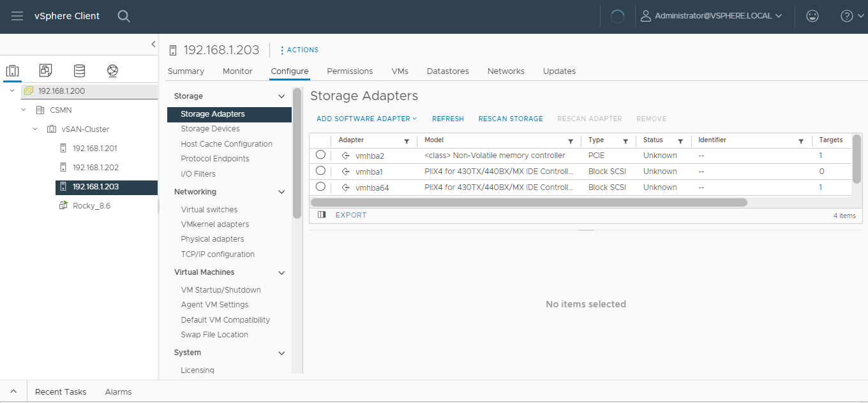This screenshot has width=868, height=403.
Task: Select host 192.168.1.202 in tree
Action: pyautogui.click(x=94, y=168)
